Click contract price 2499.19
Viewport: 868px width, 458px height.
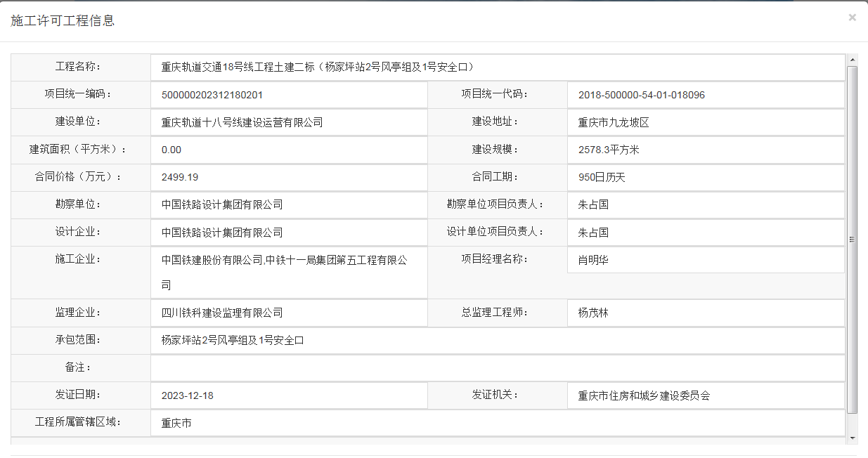[180, 177]
